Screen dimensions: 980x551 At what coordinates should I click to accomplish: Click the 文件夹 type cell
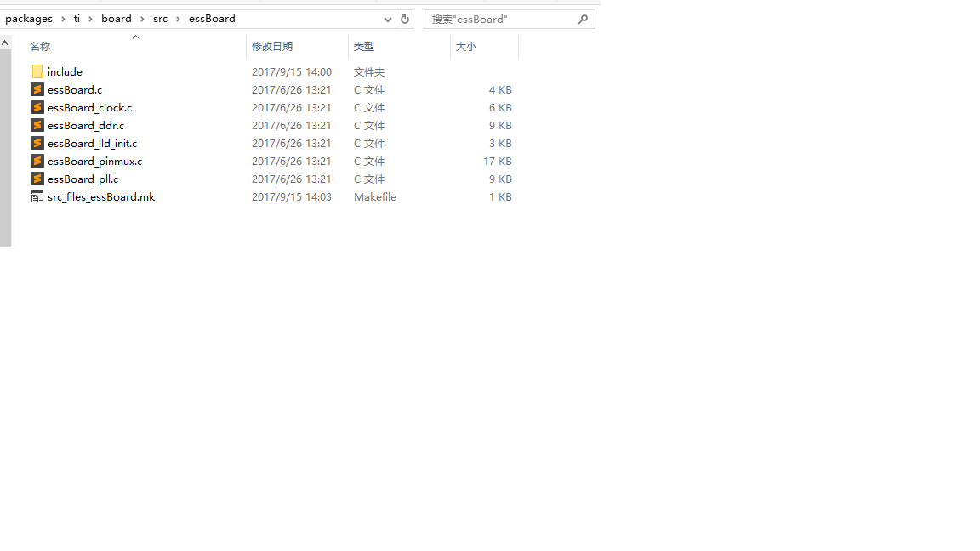tap(368, 71)
